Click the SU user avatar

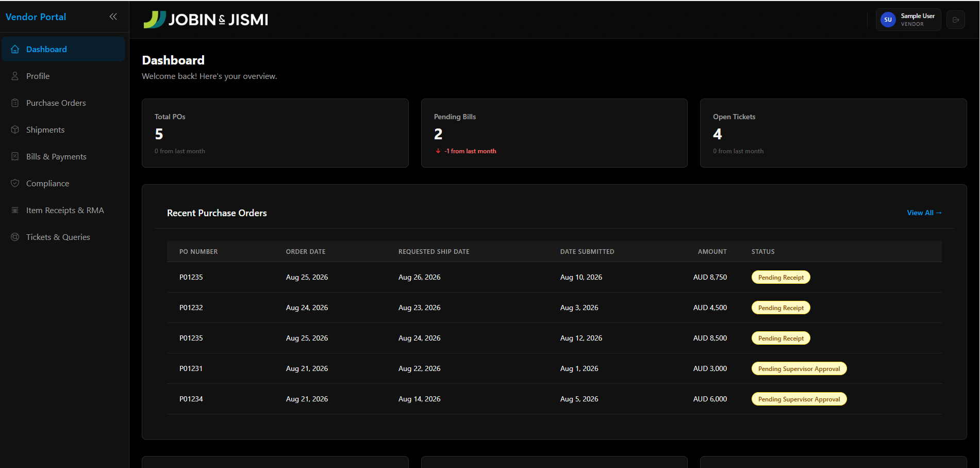(x=888, y=20)
